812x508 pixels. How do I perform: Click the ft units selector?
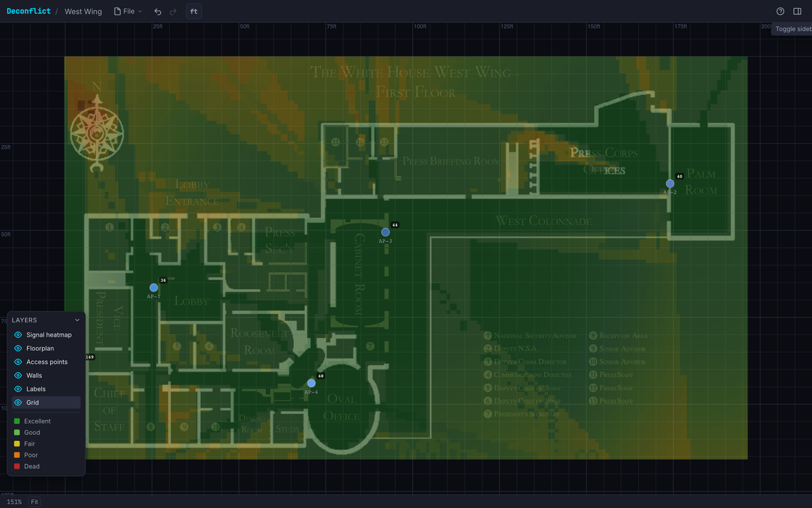point(194,12)
